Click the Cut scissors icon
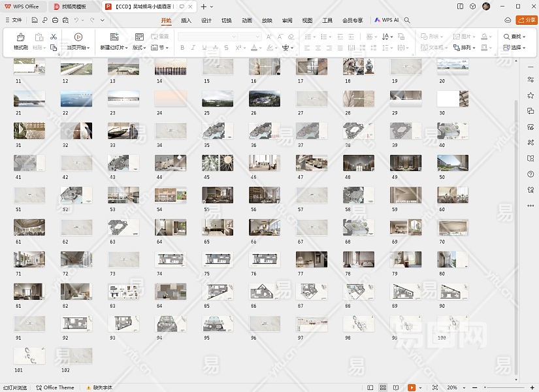 (x=54, y=37)
